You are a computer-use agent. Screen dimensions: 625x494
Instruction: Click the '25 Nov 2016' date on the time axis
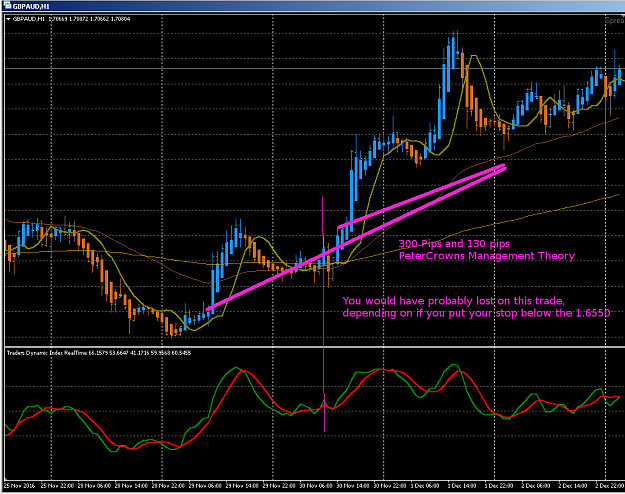tap(20, 486)
